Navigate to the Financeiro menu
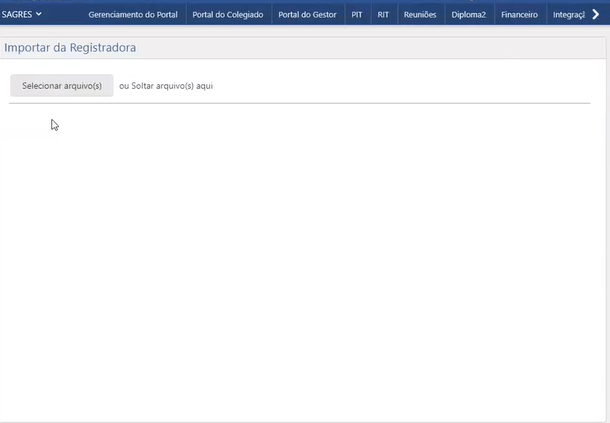Viewport: 610px width, 423px height. [x=519, y=15]
